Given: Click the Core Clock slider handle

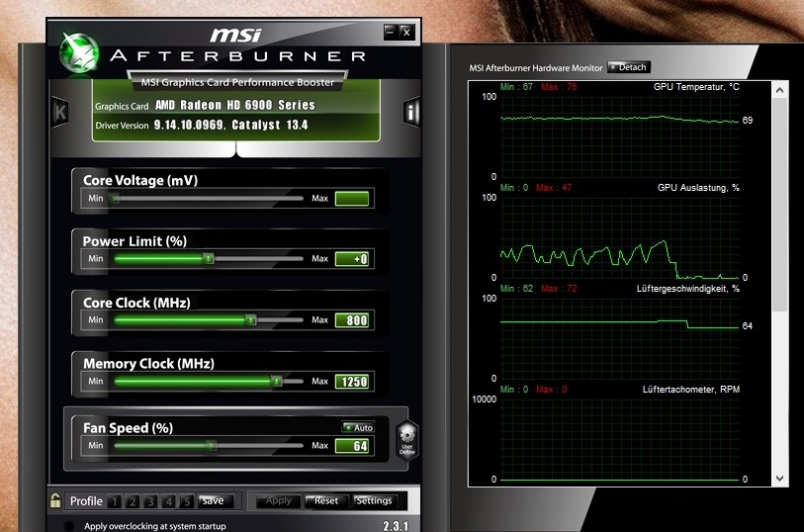Looking at the screenshot, I should [x=251, y=320].
